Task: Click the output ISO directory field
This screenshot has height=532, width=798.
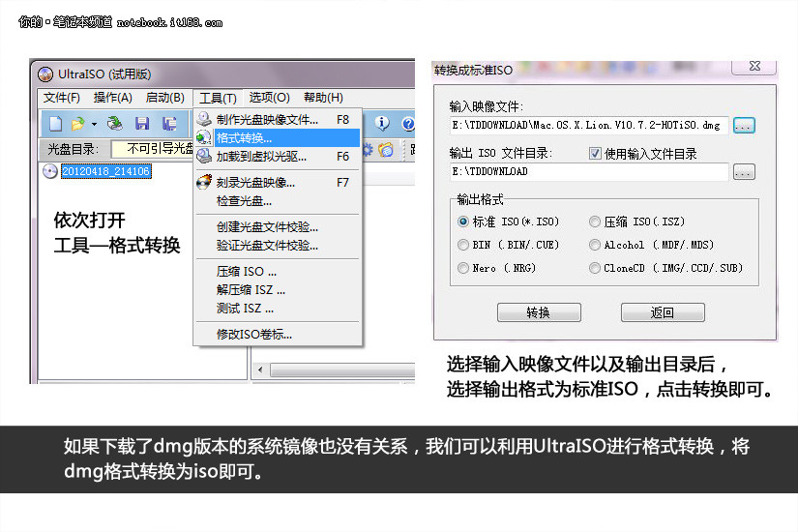Action: pos(589,171)
